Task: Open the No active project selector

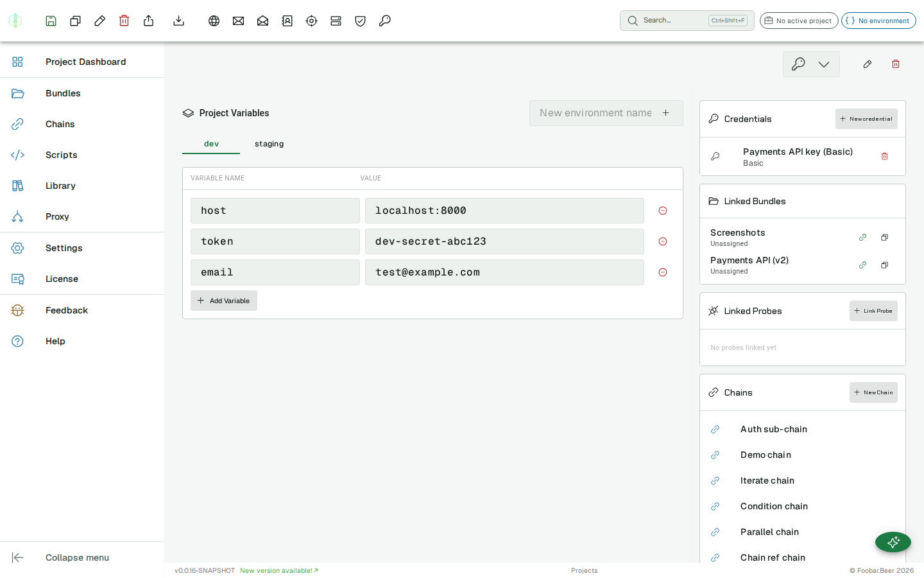Action: coord(799,21)
